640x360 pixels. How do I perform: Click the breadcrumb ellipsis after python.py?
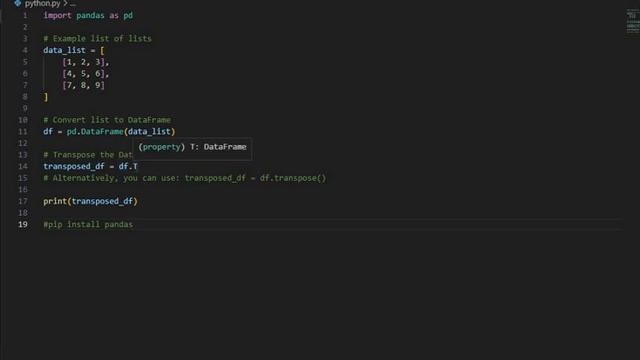point(73,4)
